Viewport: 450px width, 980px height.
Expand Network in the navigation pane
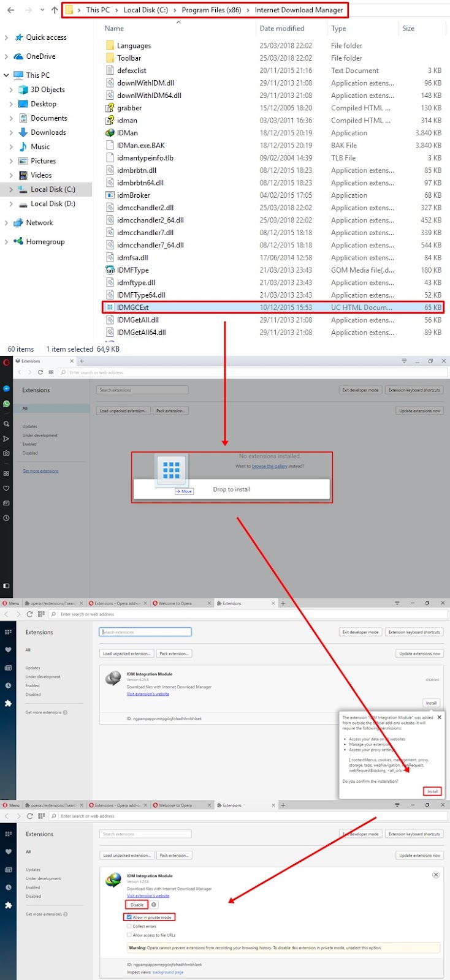pyautogui.click(x=6, y=223)
